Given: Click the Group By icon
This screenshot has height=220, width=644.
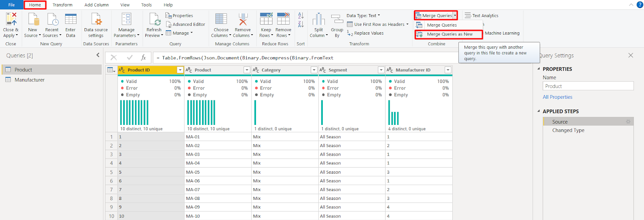Looking at the screenshot, I should 337,19.
